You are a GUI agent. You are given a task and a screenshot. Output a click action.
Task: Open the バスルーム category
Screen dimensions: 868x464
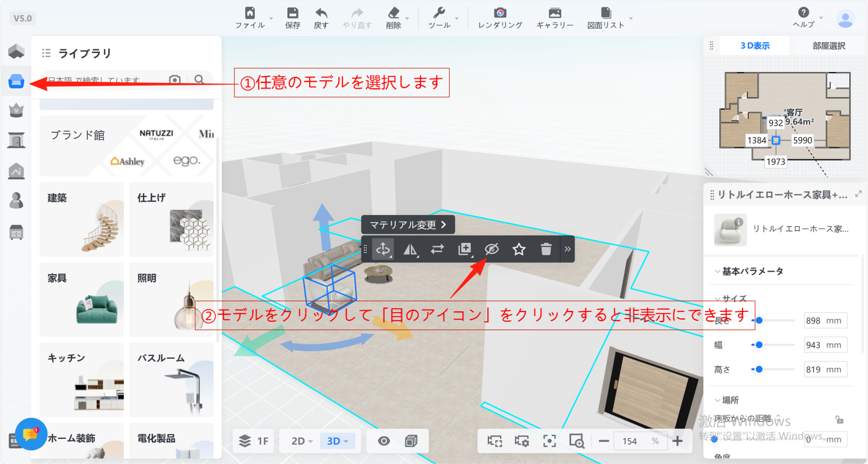click(171, 379)
